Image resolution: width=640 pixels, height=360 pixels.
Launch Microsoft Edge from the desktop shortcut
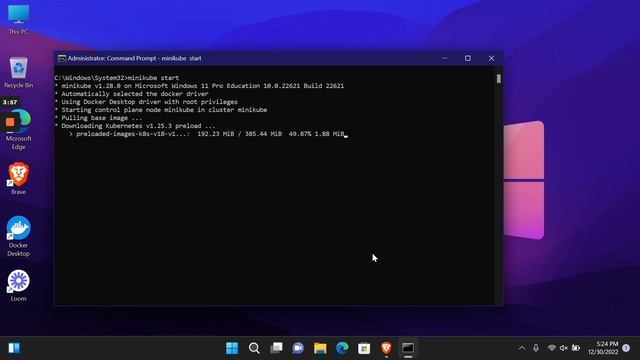click(19, 130)
